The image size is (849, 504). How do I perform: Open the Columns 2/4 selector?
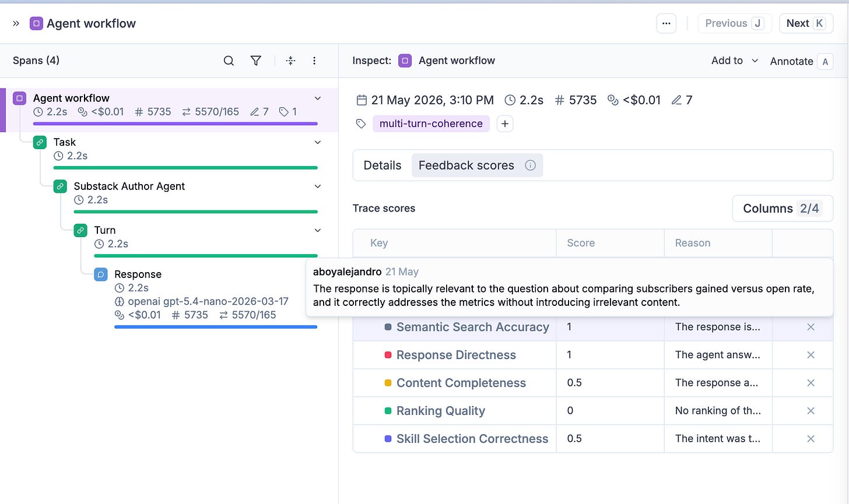coord(783,209)
